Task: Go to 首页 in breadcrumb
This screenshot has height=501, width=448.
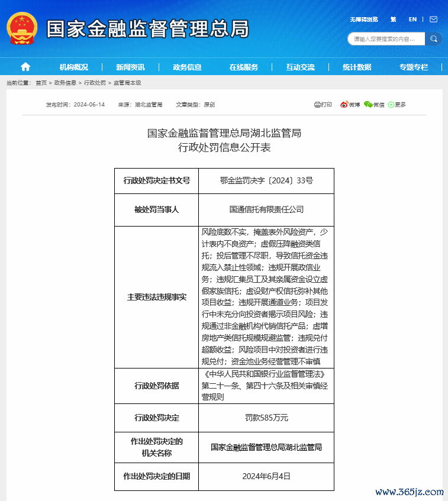Action: (x=41, y=83)
